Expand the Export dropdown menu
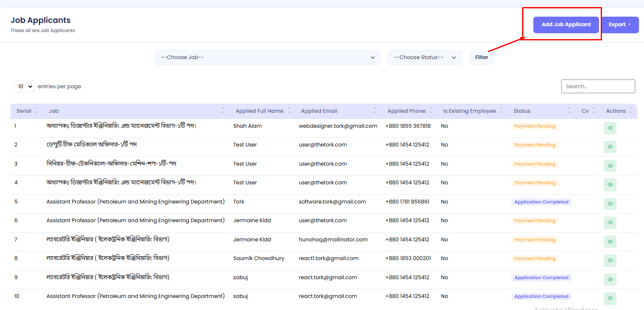 pos(620,25)
